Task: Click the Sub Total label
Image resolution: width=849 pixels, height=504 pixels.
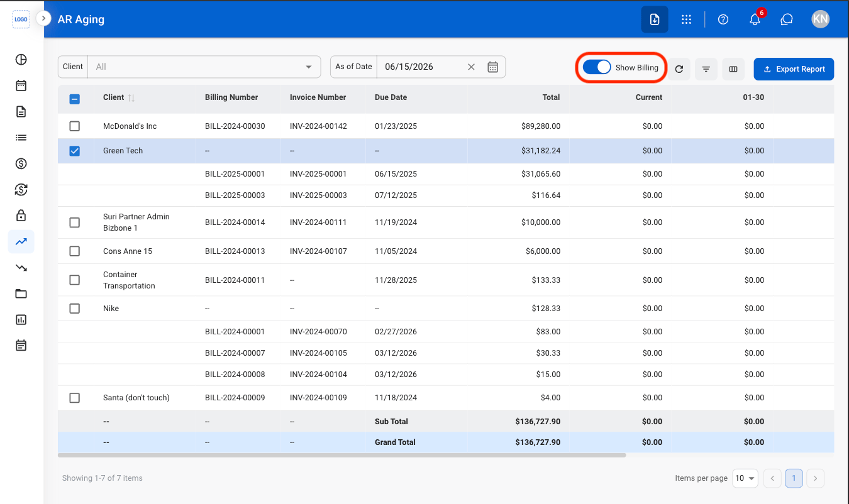Action: coord(391,422)
